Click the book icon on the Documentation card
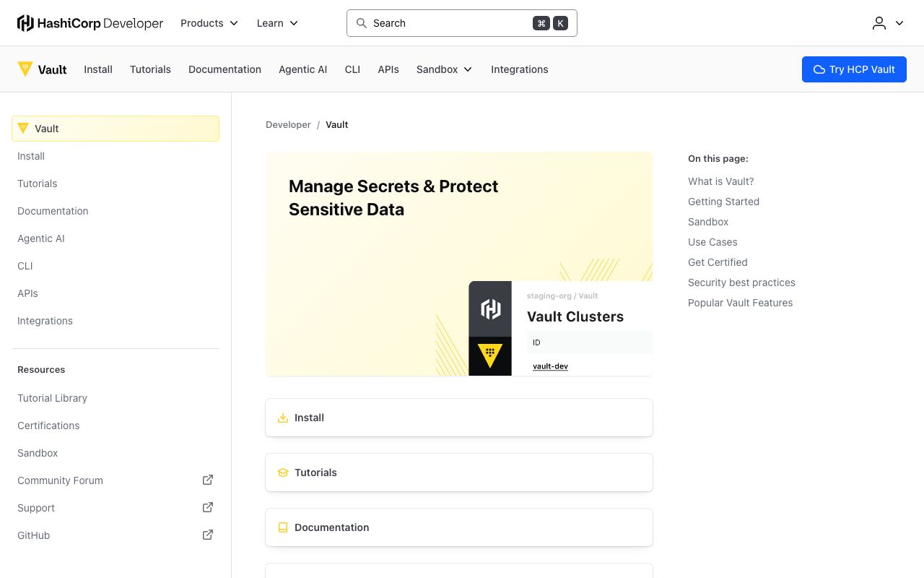This screenshot has height=578, width=924. [283, 527]
